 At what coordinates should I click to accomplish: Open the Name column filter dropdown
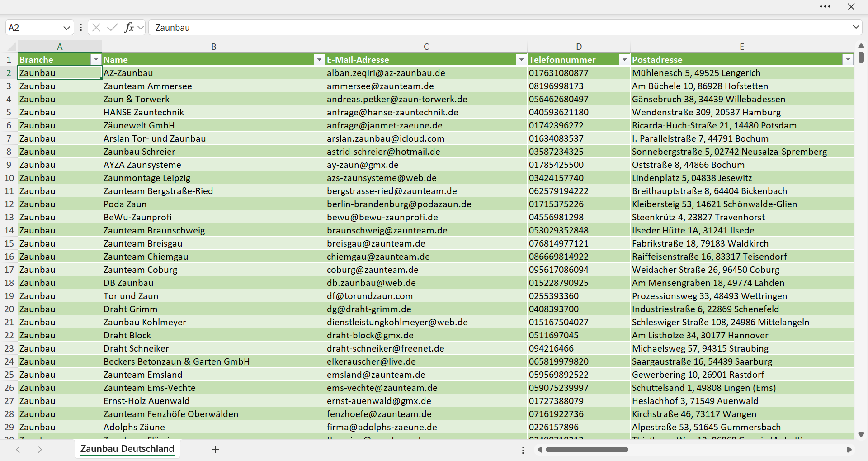(x=319, y=60)
